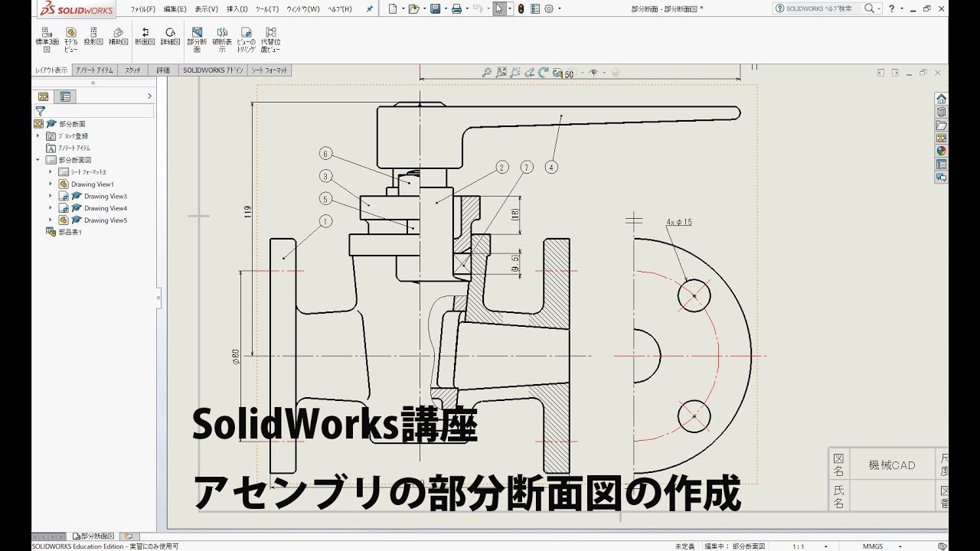Open the Design Library task pane tab

(942, 112)
